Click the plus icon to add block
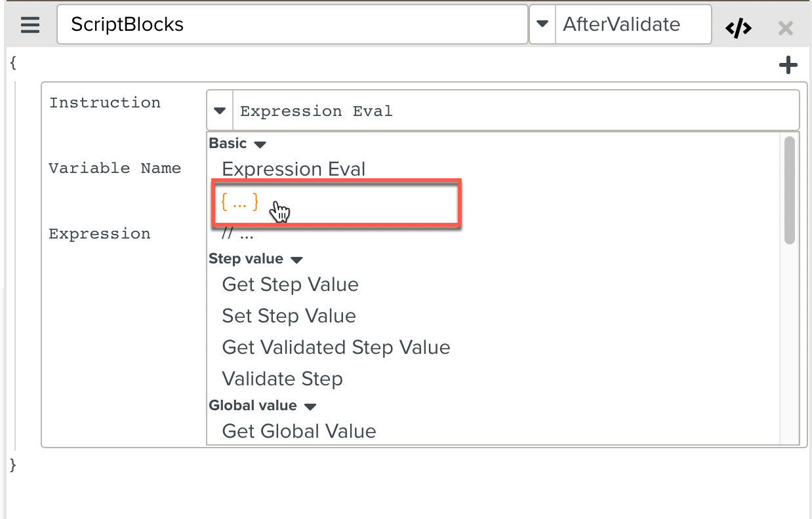812x519 pixels. point(788,65)
